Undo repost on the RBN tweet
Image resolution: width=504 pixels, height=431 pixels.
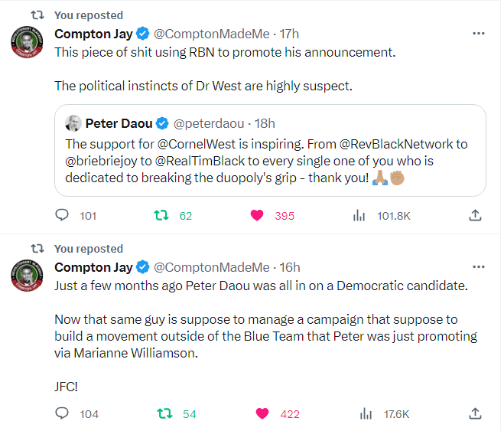click(161, 216)
